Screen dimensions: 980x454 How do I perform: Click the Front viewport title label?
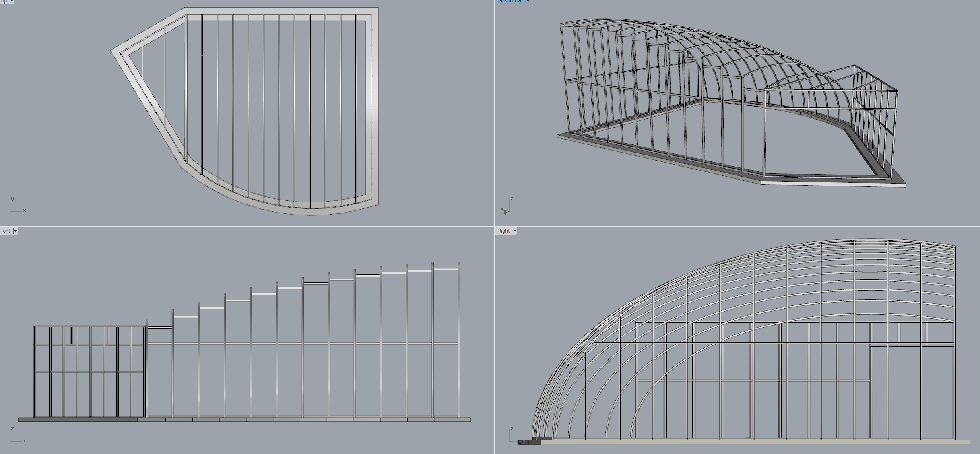tap(5, 231)
